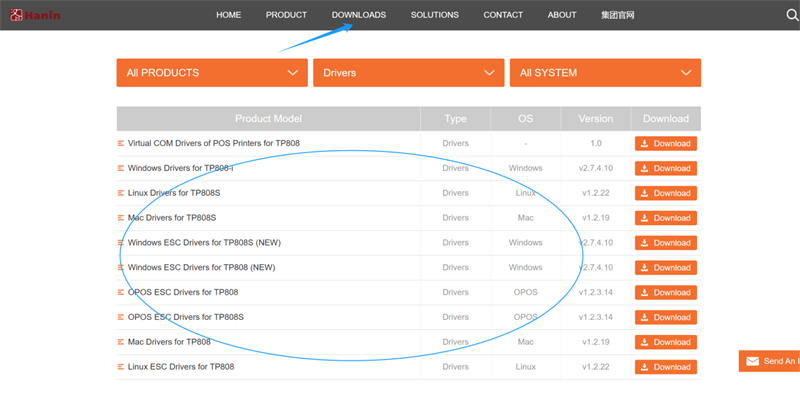
Task: Download Mac Drivers for TP808
Action: click(x=666, y=342)
